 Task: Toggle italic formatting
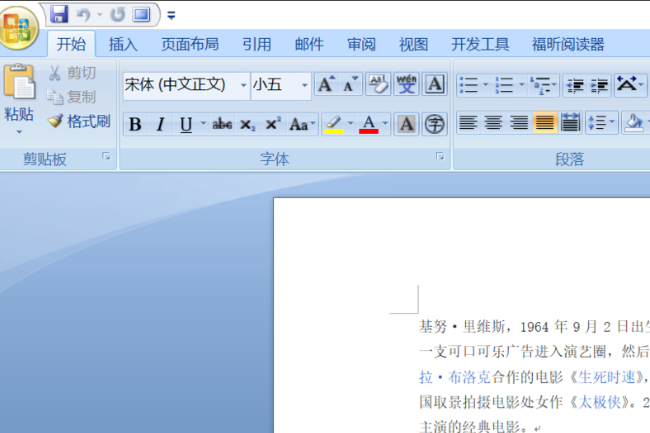pyautogui.click(x=160, y=124)
